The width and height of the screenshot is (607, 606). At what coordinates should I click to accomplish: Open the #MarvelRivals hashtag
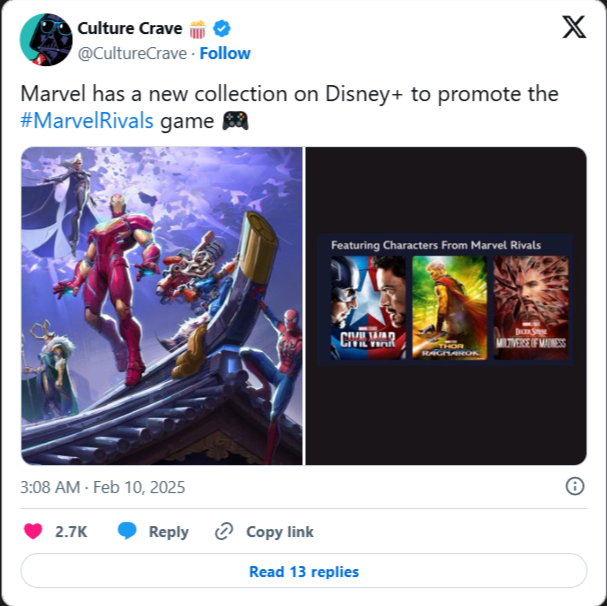[x=87, y=121]
